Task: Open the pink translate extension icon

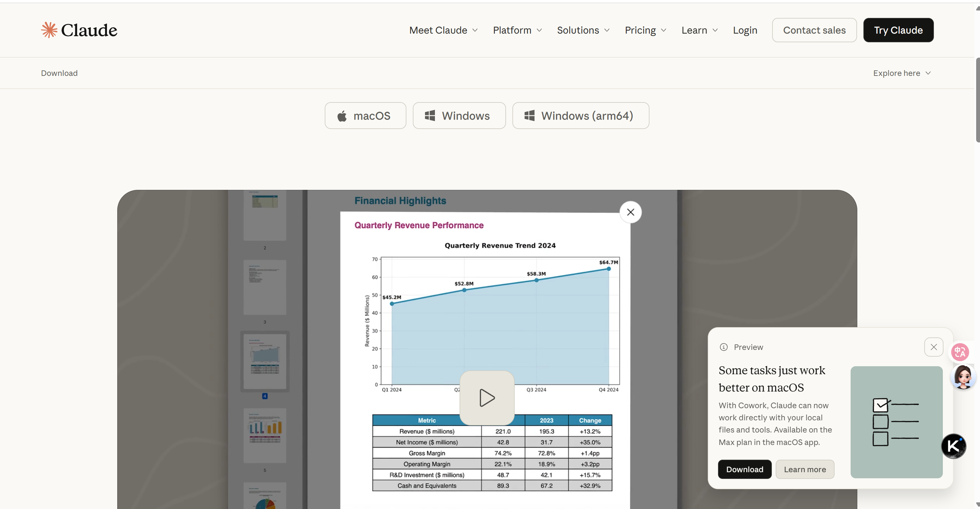Action: point(959,352)
